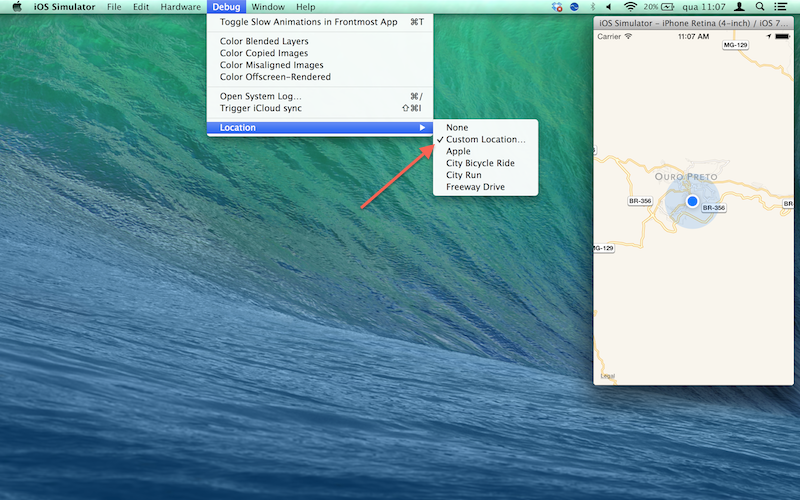Set location to Apple

485,152
